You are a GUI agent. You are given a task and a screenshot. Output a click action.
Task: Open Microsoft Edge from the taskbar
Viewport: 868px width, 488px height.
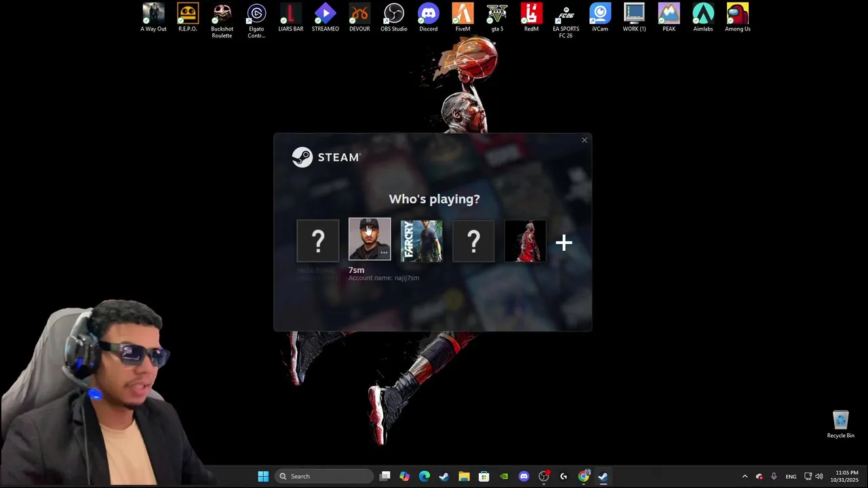[x=425, y=476]
